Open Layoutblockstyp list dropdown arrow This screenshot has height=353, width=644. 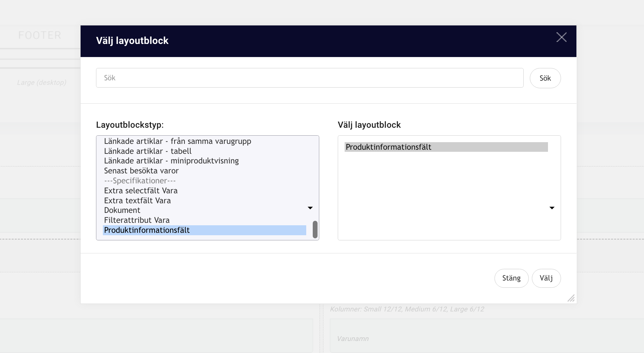point(310,208)
